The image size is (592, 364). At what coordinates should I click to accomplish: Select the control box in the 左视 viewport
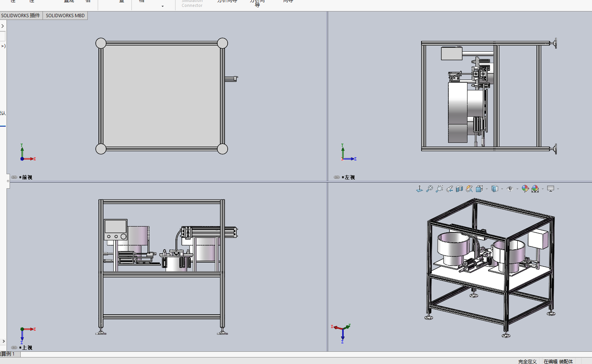(452, 53)
